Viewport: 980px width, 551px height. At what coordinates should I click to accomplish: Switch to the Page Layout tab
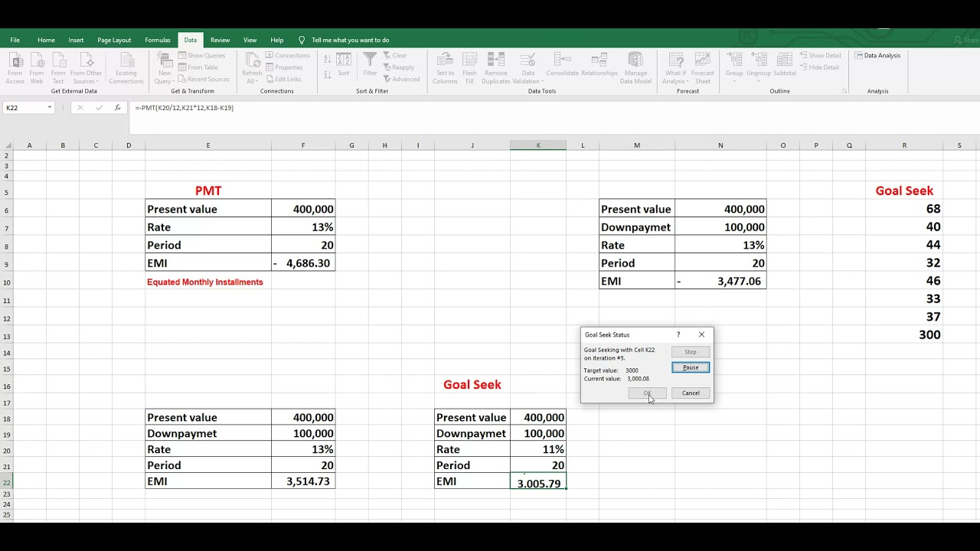(x=114, y=40)
